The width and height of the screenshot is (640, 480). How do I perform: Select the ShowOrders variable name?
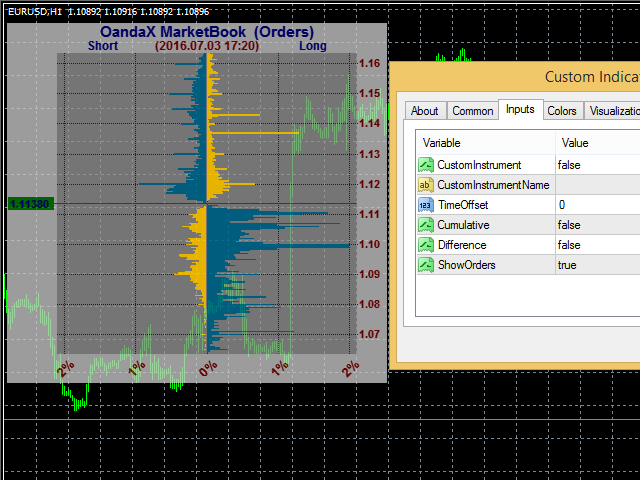point(467,265)
